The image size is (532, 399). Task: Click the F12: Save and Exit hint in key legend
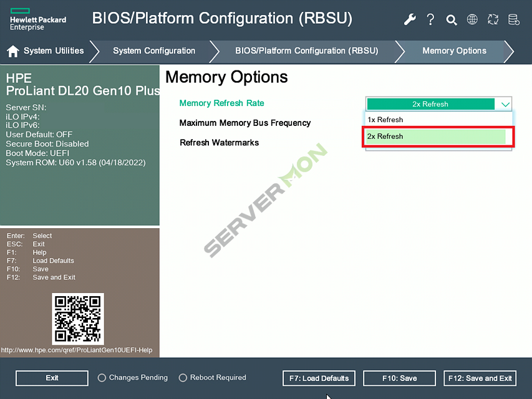pyautogui.click(x=41, y=277)
